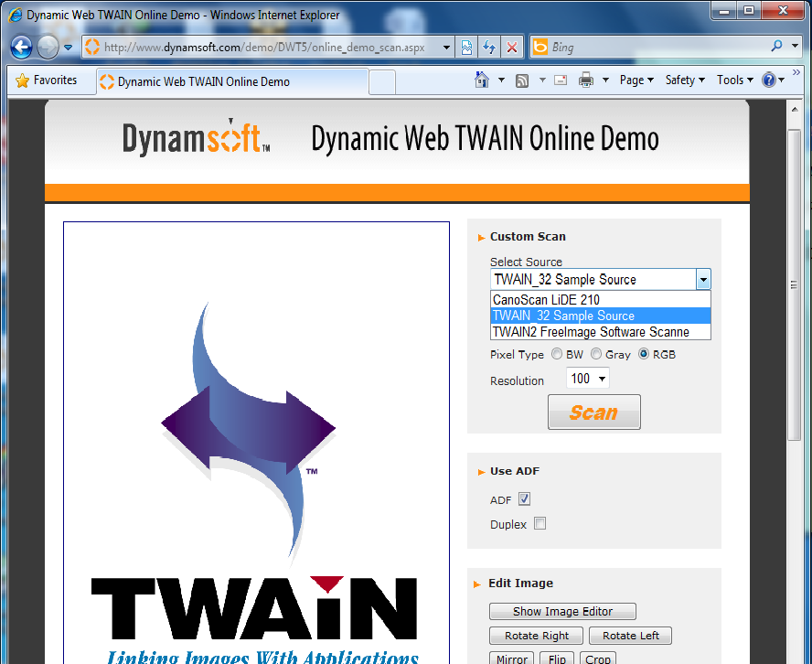Choose CanoScan LiDE 210 source
This screenshot has width=812, height=664.
coord(600,299)
